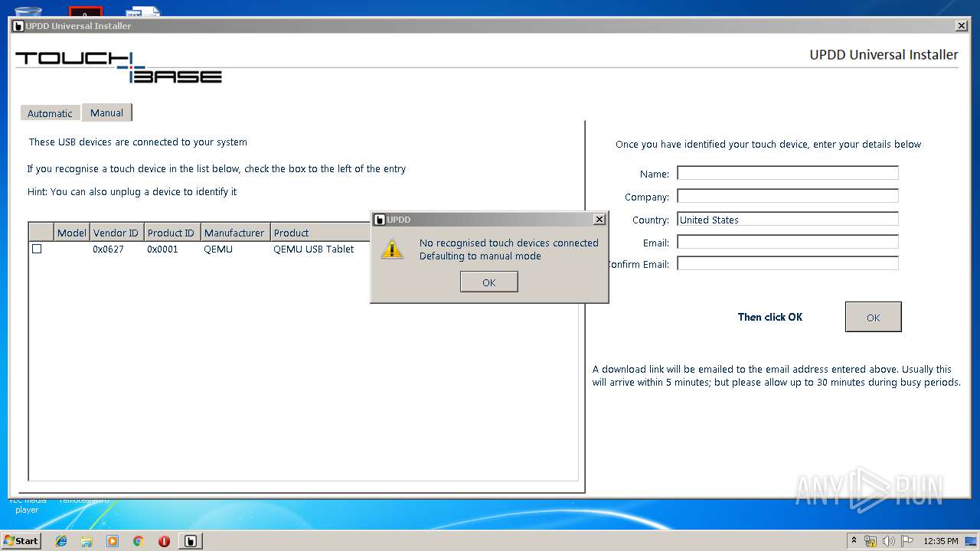Click the Name input field
This screenshot has height=551, width=980.
click(x=787, y=173)
